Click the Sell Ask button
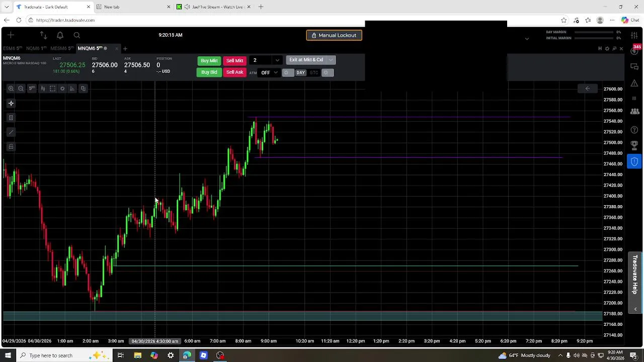The width and height of the screenshot is (644, 362). (235, 72)
